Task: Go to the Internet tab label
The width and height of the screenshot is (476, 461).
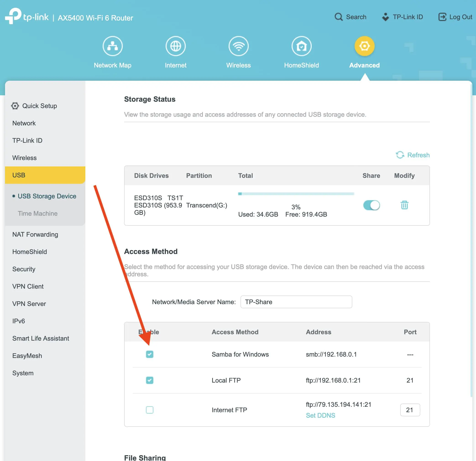Action: (x=175, y=65)
